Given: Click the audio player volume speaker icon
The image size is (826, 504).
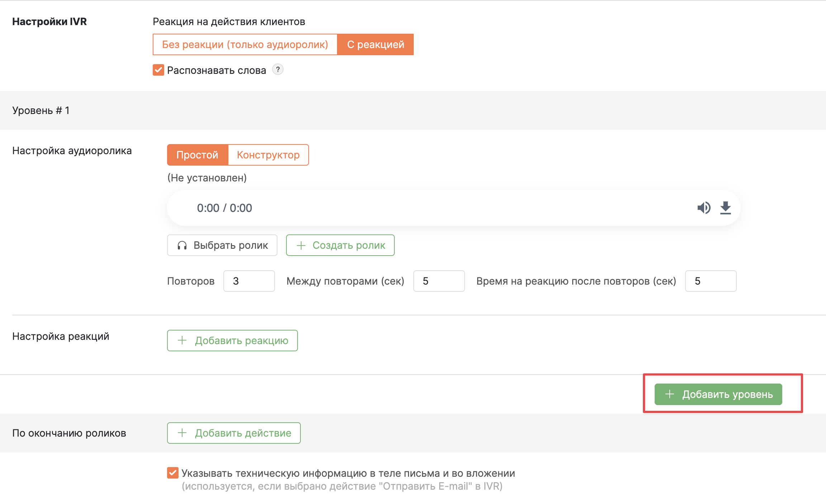Looking at the screenshot, I should pyautogui.click(x=704, y=208).
